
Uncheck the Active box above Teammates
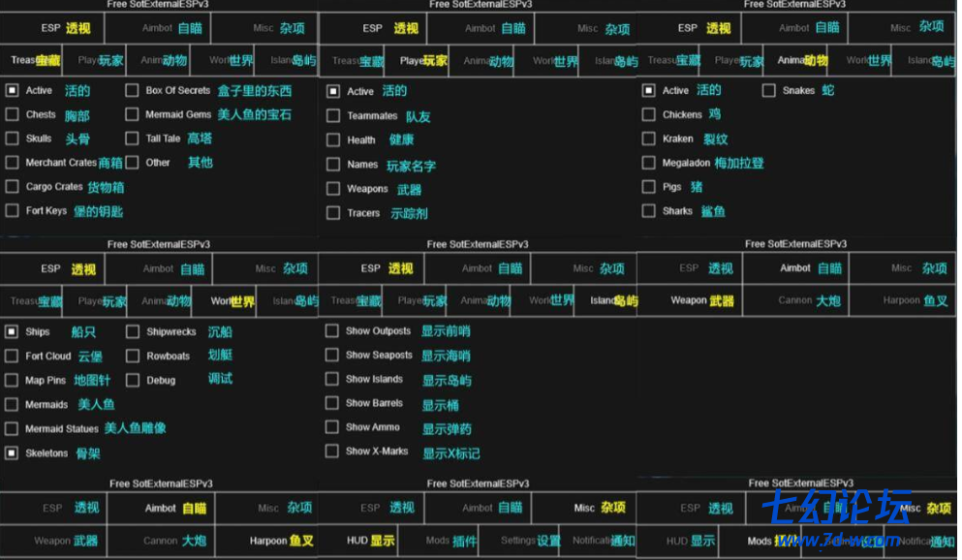pyautogui.click(x=333, y=91)
